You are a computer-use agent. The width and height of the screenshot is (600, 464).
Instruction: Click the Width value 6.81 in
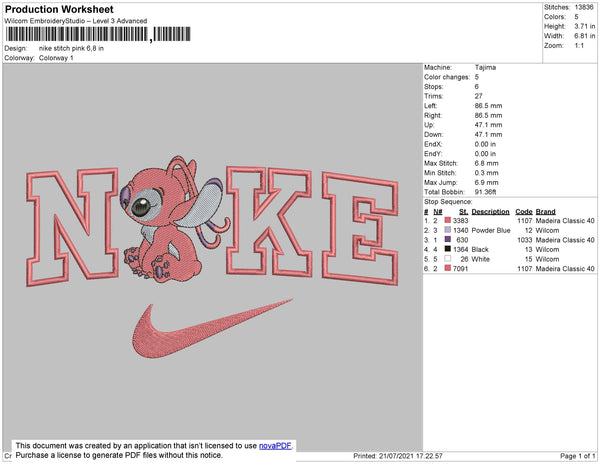(585, 36)
